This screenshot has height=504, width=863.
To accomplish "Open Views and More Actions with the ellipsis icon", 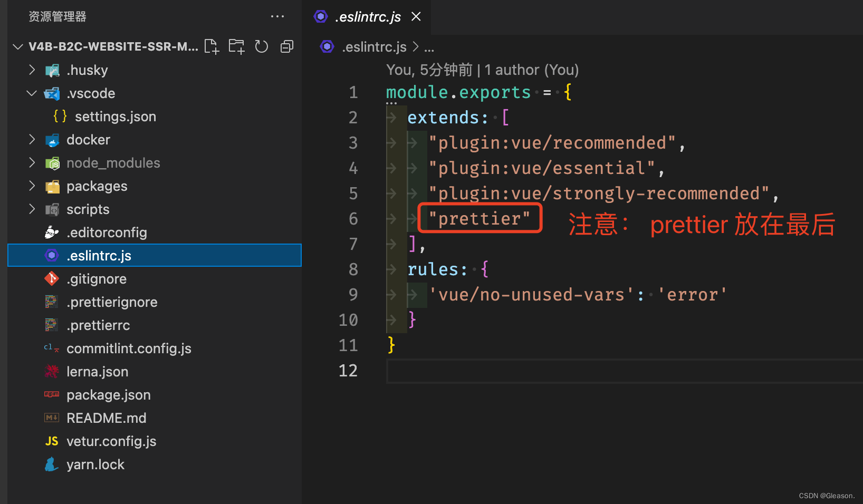I will (277, 16).
